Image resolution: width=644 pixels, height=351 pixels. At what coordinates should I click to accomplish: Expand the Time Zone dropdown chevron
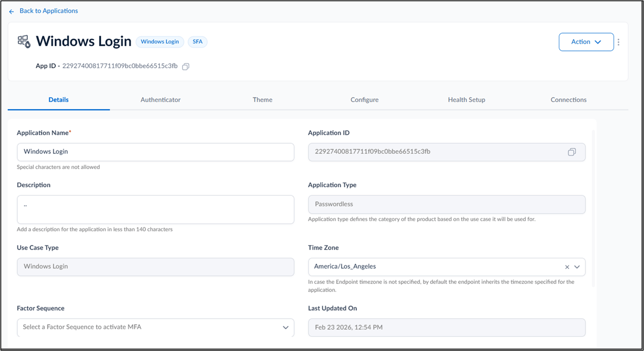pyautogui.click(x=577, y=267)
